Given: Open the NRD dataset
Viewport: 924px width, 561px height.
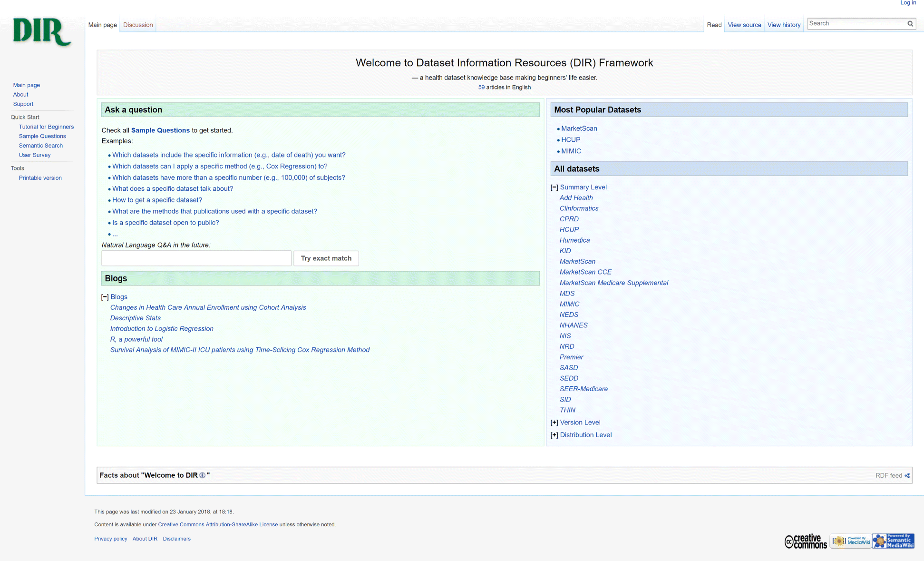Looking at the screenshot, I should [x=567, y=346].
